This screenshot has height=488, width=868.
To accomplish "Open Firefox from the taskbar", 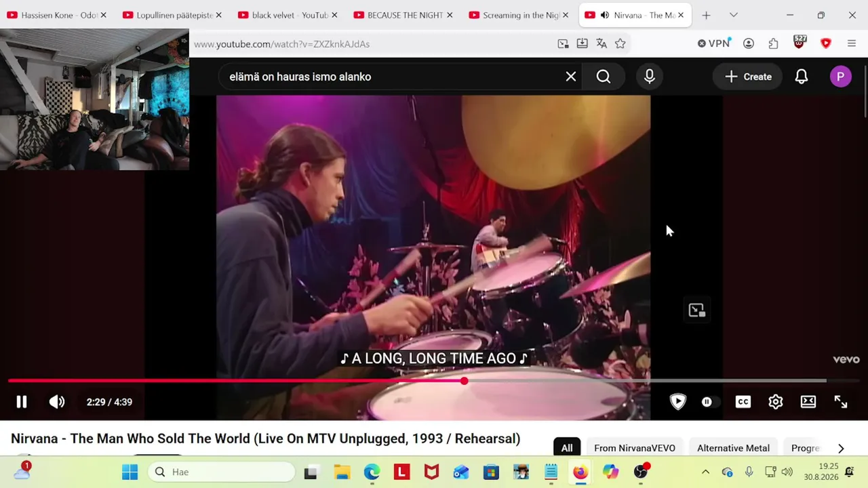I will (x=580, y=472).
